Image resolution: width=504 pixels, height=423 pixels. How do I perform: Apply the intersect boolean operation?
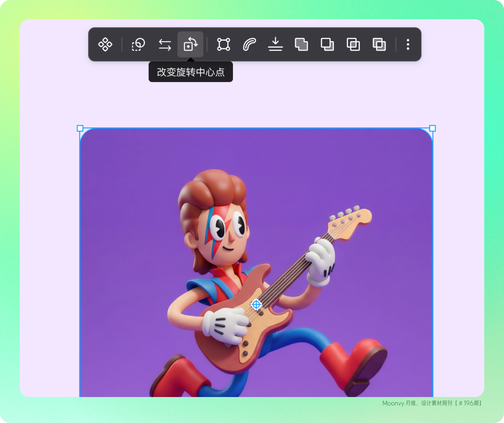pyautogui.click(x=353, y=44)
